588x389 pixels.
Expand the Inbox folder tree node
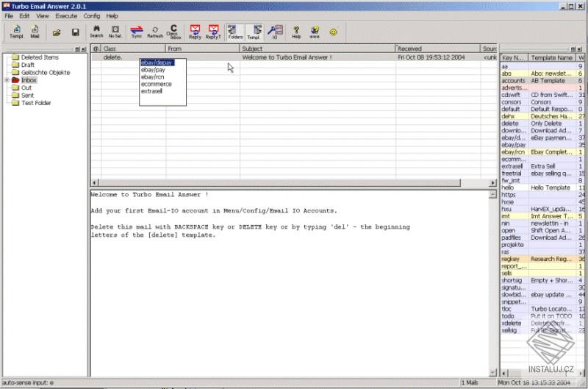click(7, 80)
